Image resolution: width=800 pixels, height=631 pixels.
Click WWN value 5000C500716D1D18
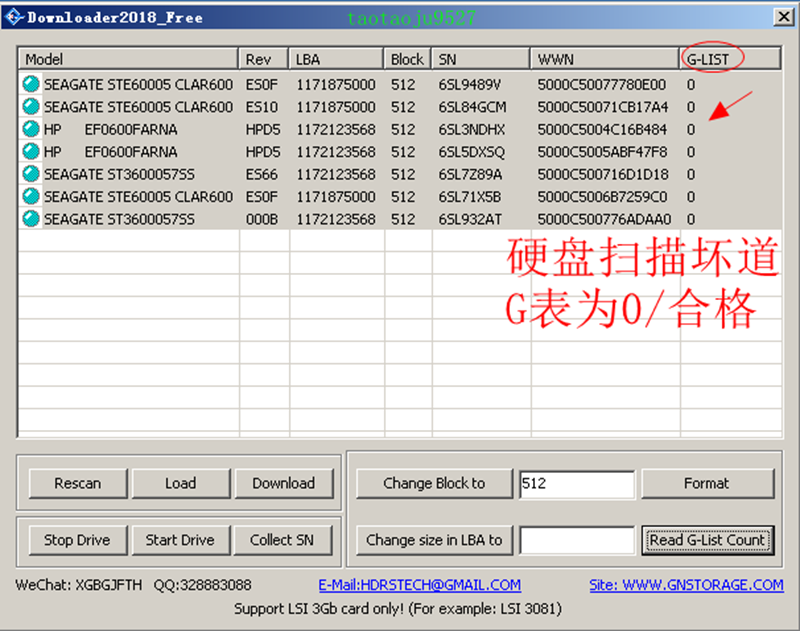tap(603, 174)
